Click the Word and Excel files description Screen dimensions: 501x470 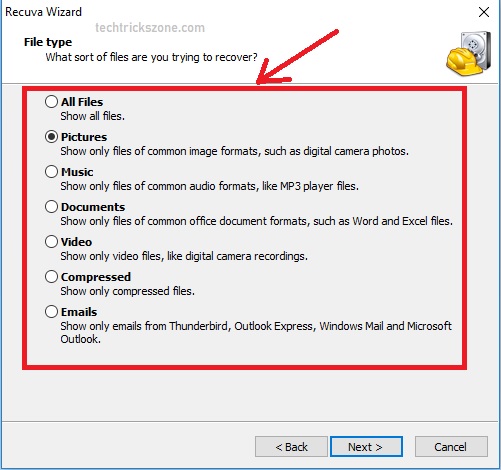256,221
